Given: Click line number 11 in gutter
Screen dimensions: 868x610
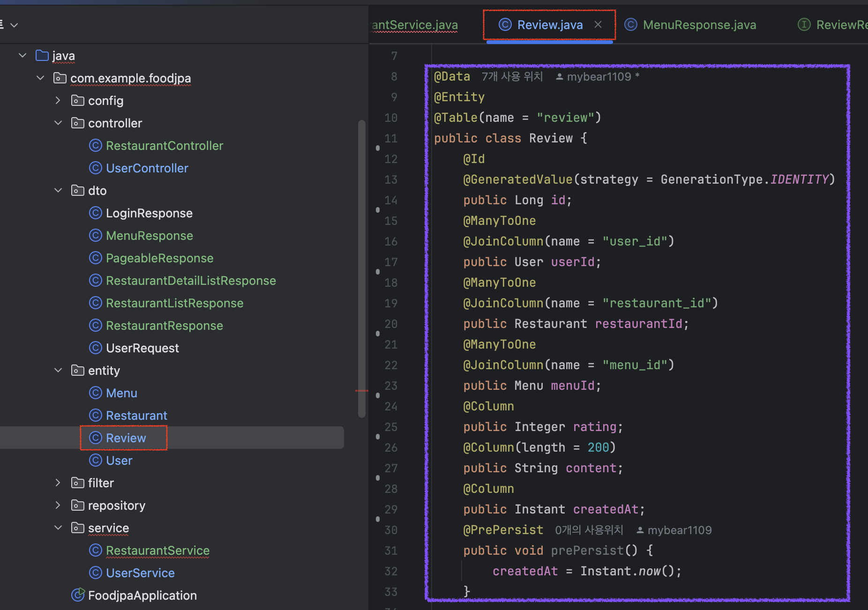Looking at the screenshot, I should pyautogui.click(x=391, y=138).
